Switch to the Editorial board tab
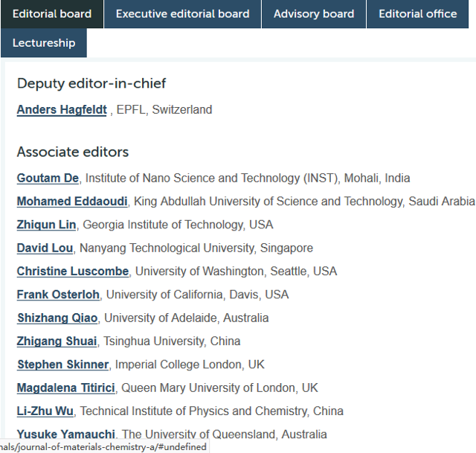Image resolution: width=476 pixels, height=453 pixels. coord(52,14)
